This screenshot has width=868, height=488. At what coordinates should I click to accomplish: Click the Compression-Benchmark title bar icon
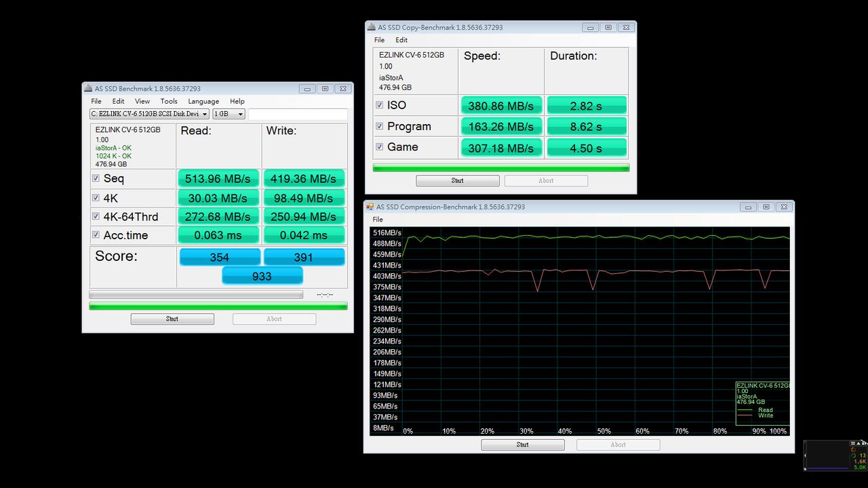pos(370,207)
